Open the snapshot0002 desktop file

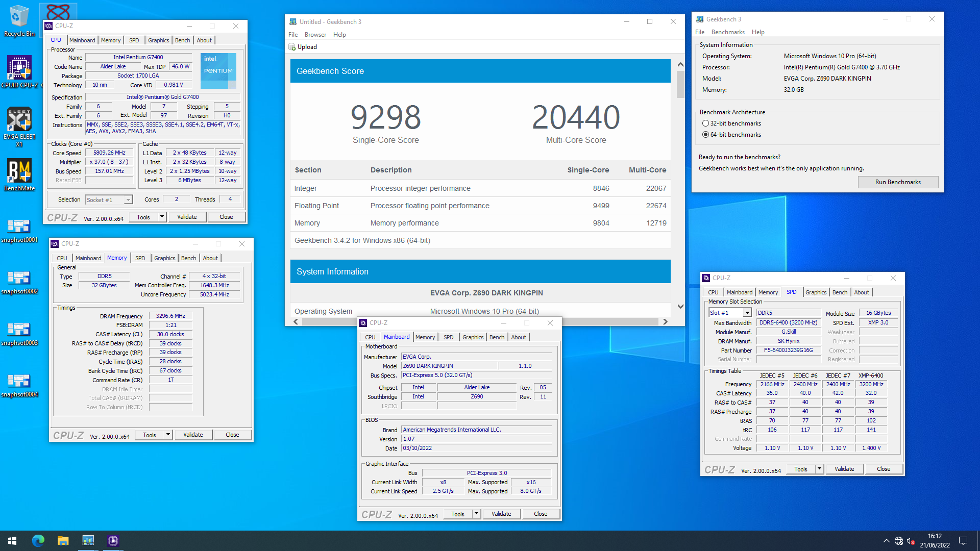(x=19, y=282)
